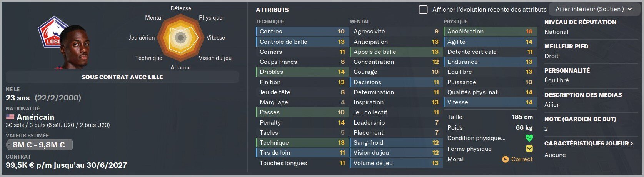Click the green heart condition icon

(529, 138)
